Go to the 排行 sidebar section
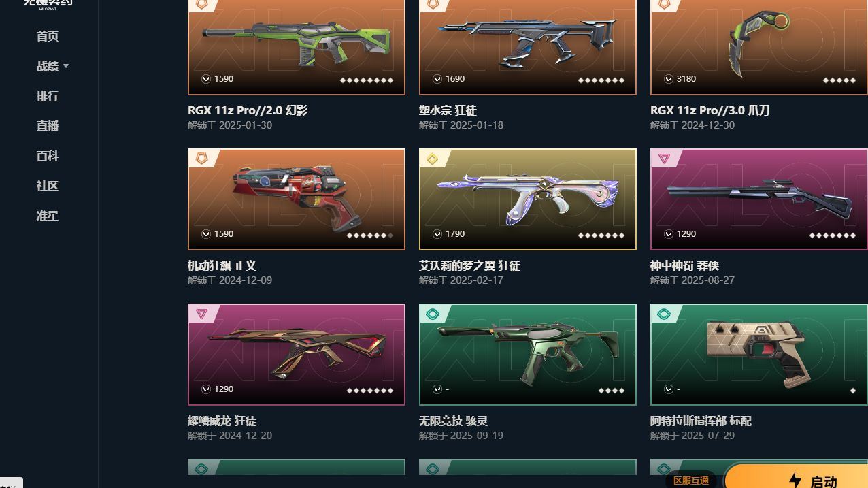The width and height of the screenshot is (868, 488). coord(48,96)
